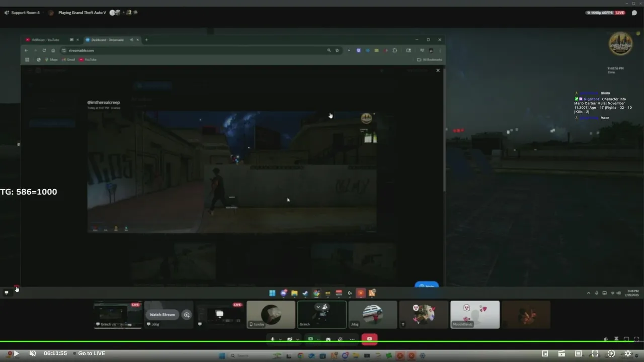
Task: Expand camera options arrow in call bar
Action: click(x=297, y=339)
